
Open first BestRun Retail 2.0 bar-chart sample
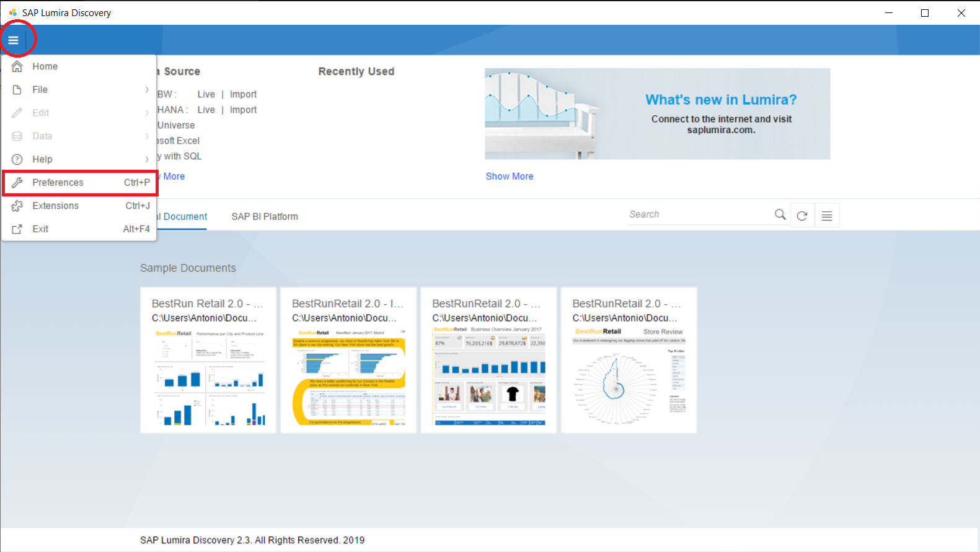[208, 360]
